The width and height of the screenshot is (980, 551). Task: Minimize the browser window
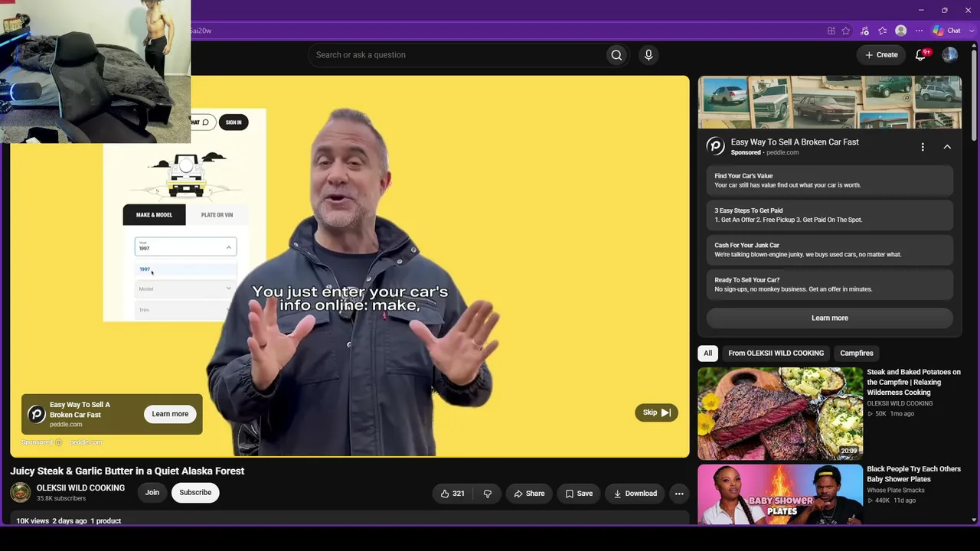tap(921, 10)
